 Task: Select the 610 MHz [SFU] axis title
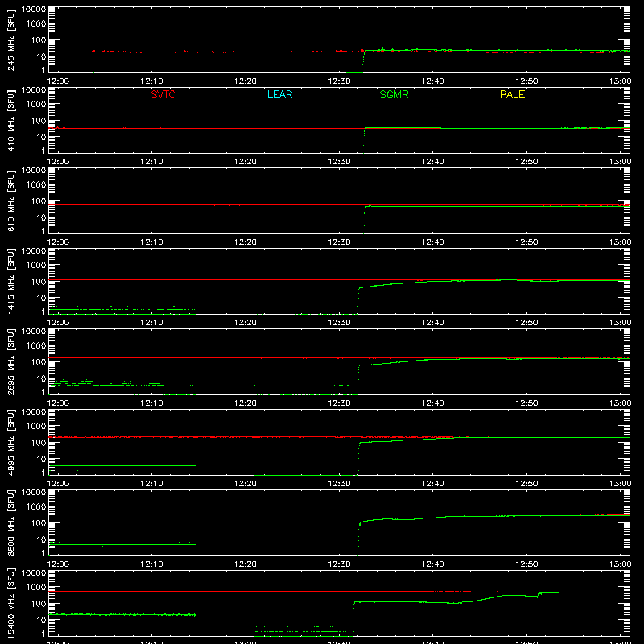(x=10, y=200)
